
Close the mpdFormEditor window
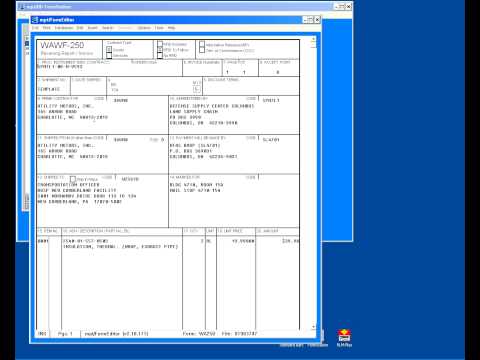[317, 20]
